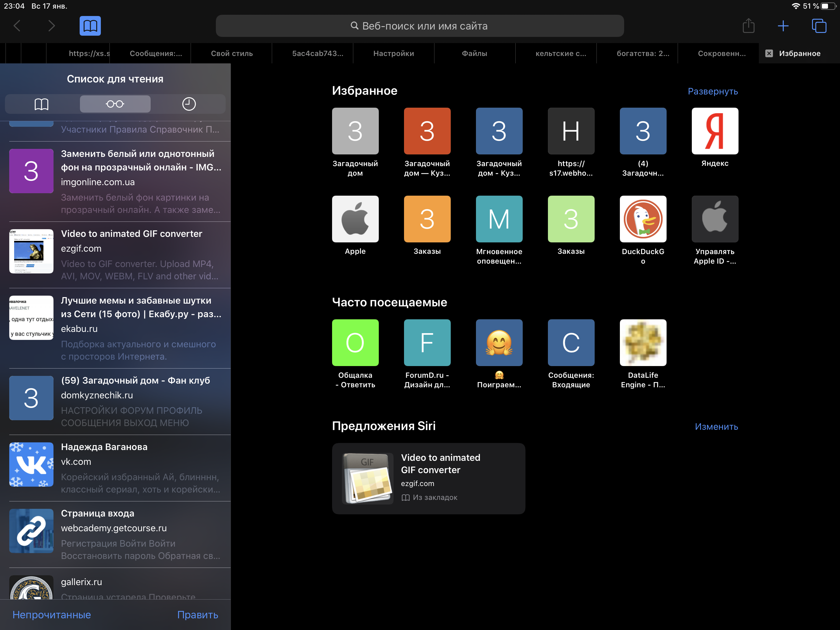Click Изменить next to Siri suggestions
The height and width of the screenshot is (630, 840).
[716, 427]
